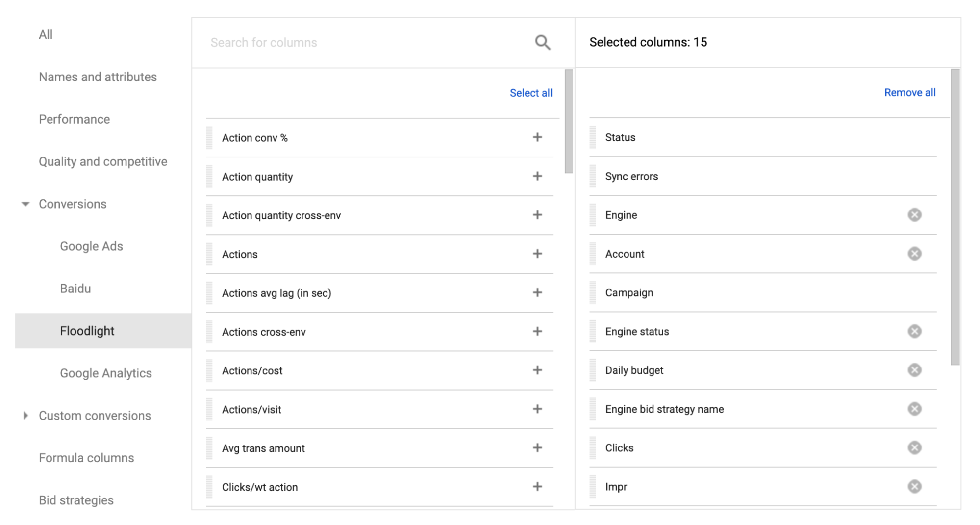Add the Avg trans amount column

(537, 447)
